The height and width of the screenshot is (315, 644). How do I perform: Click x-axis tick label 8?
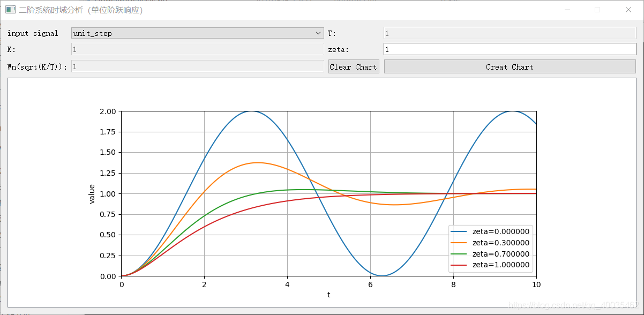pos(453,284)
